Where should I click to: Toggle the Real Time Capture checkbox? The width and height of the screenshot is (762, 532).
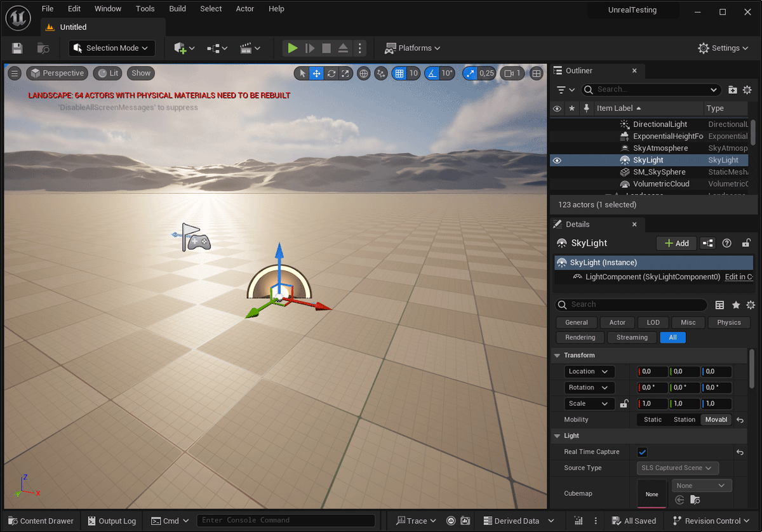point(642,452)
